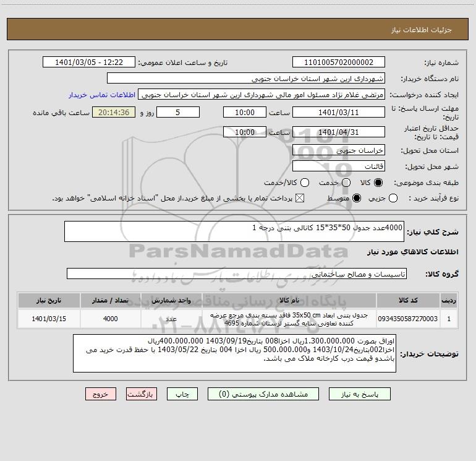Click the quantity cell 4000
This screenshot has height=461, width=476.
[110, 319]
